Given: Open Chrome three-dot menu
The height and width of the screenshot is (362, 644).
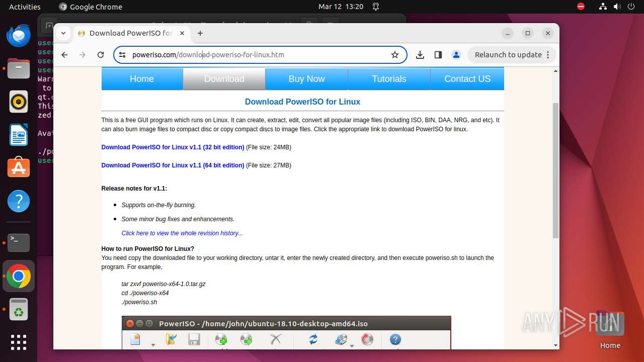Looking at the screenshot, I should [x=548, y=55].
